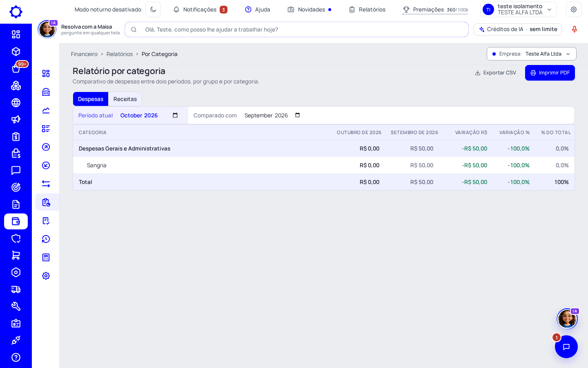
Task: Expand teste isolamento account dropdown
Action: 519,9
